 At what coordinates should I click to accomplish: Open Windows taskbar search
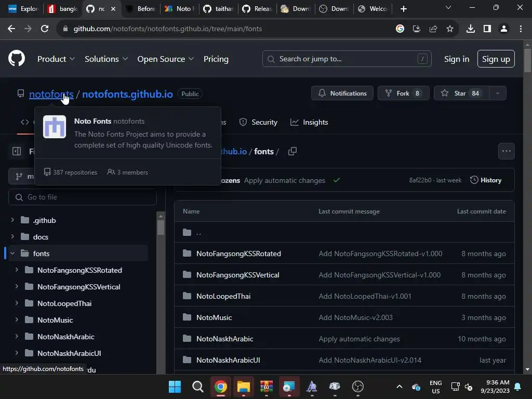coord(197,387)
